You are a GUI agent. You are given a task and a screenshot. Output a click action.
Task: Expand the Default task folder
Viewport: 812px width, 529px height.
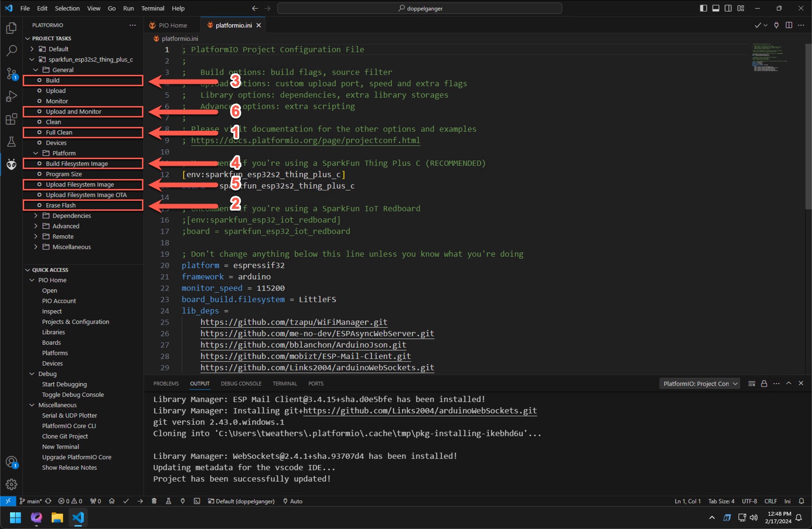(x=32, y=49)
